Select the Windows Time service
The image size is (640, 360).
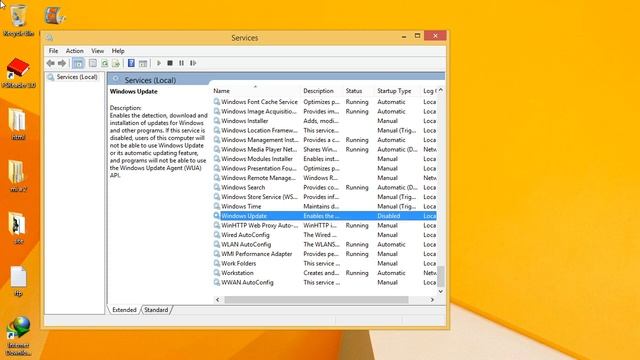click(324, 207)
